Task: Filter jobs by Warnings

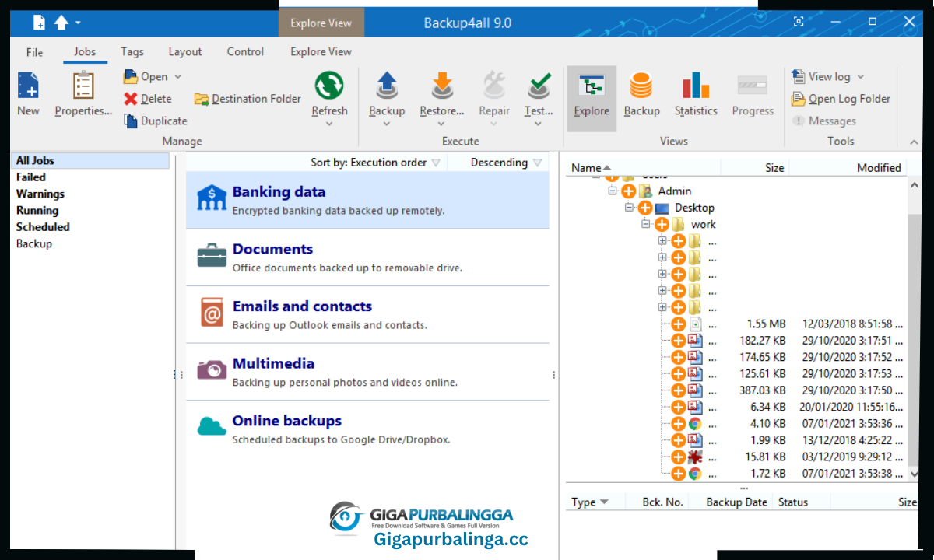Action: pyautogui.click(x=40, y=194)
